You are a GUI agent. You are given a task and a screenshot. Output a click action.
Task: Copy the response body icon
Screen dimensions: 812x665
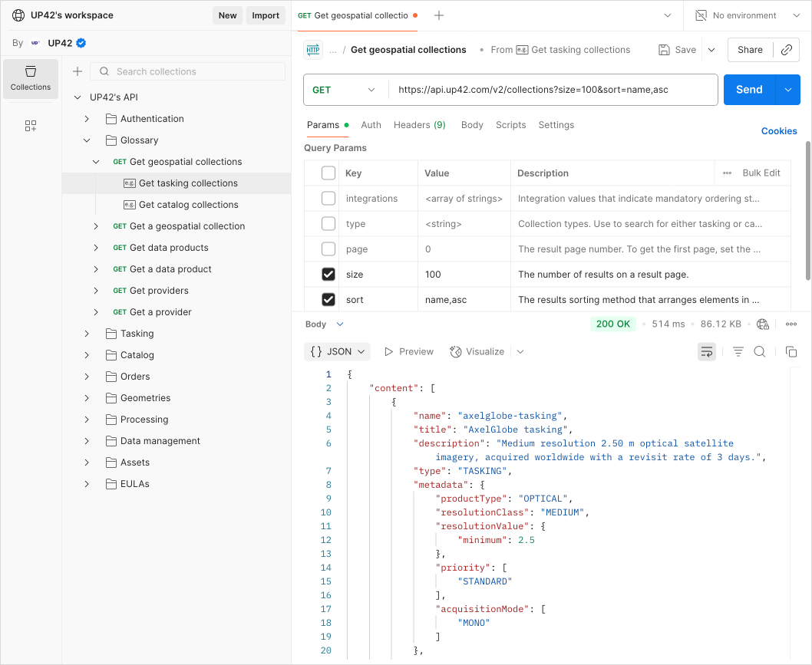point(791,352)
